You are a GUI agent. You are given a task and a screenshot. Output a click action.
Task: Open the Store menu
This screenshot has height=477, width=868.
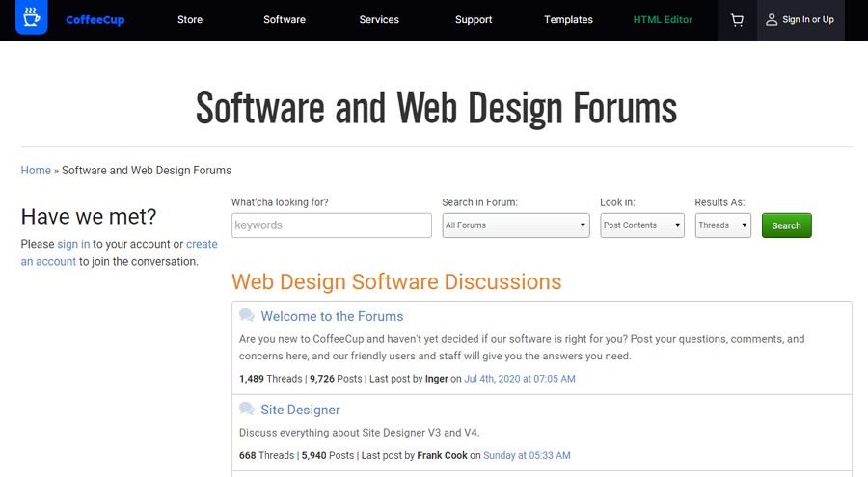pos(190,20)
